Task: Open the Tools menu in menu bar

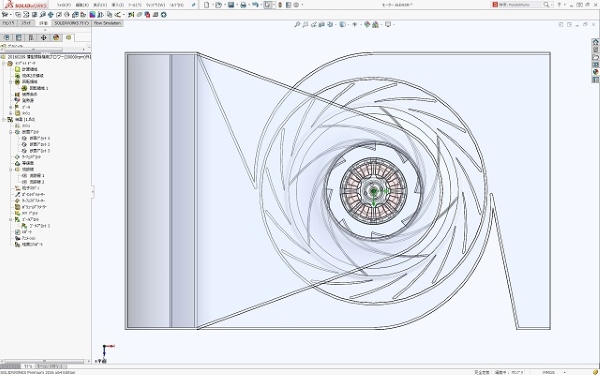Action: click(x=134, y=5)
